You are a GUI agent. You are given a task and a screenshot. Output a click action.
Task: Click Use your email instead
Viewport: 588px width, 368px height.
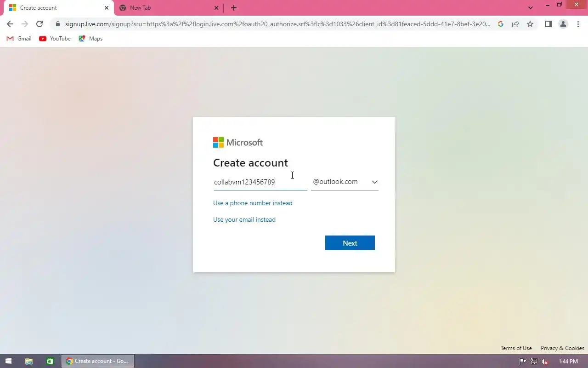pyautogui.click(x=244, y=219)
